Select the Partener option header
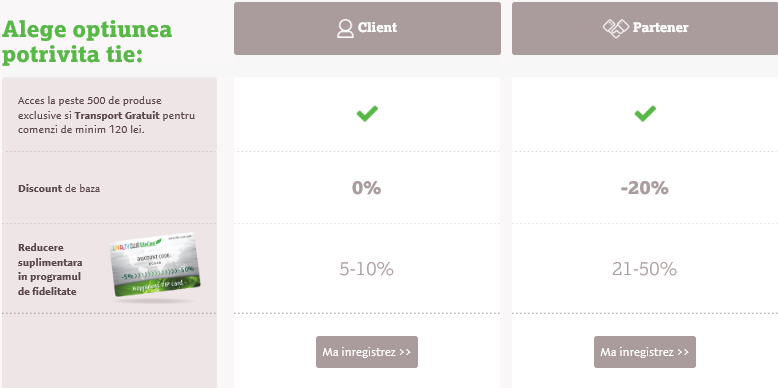The width and height of the screenshot is (778, 388). click(645, 28)
